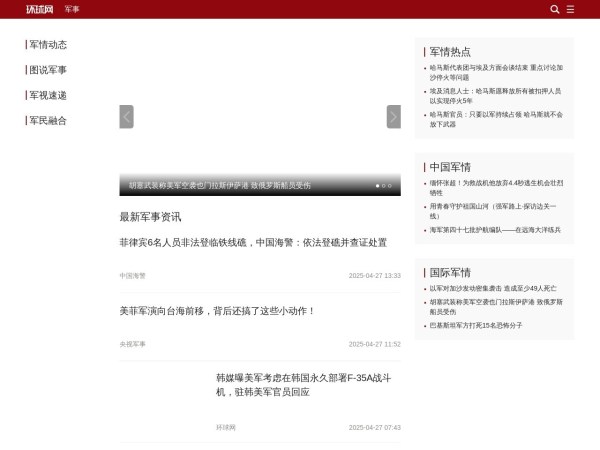Viewport: 600px width, 450px height.
Task: Select 军情动态 in the left sidebar
Action: pos(48,45)
